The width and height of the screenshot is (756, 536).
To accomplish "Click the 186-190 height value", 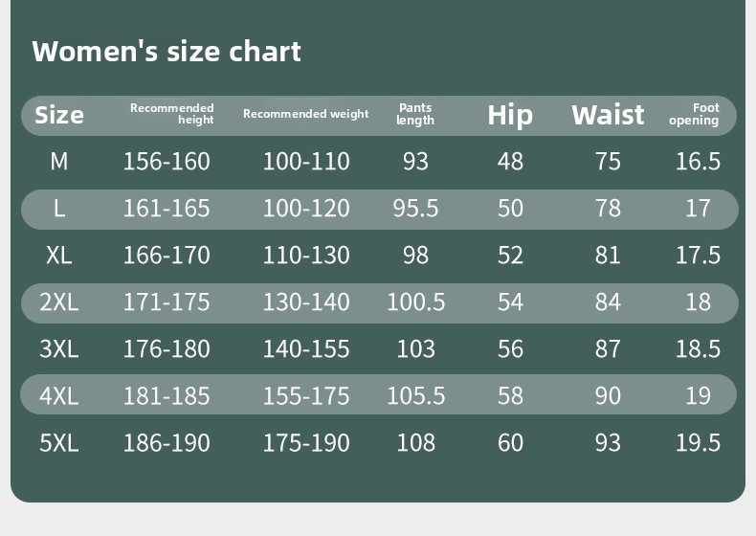I will click(167, 442).
